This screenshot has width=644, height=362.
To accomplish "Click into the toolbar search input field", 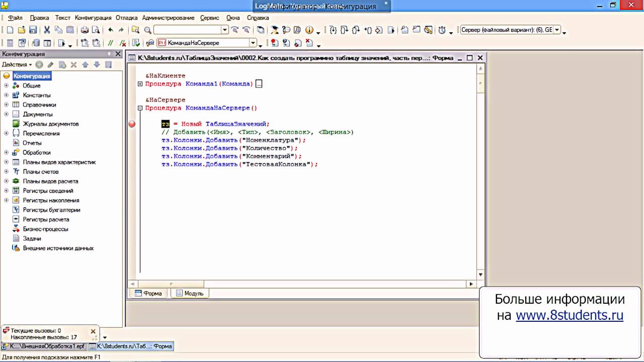I will click(x=187, y=30).
